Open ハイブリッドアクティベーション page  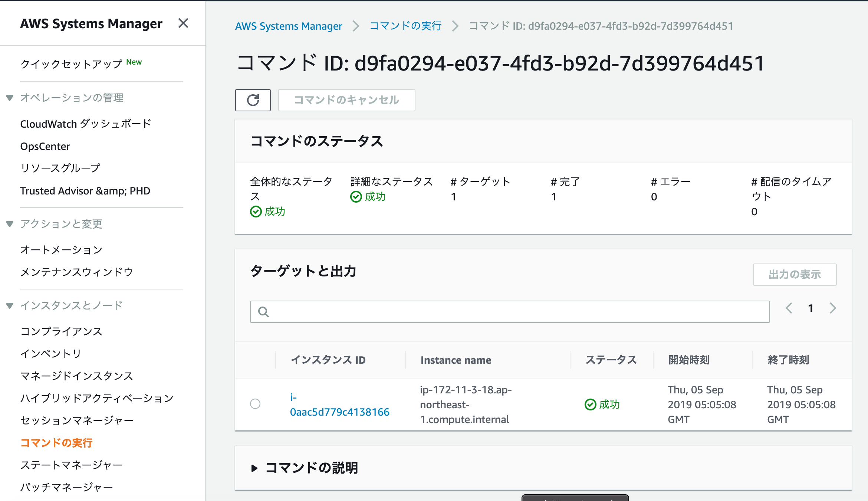coord(97,398)
